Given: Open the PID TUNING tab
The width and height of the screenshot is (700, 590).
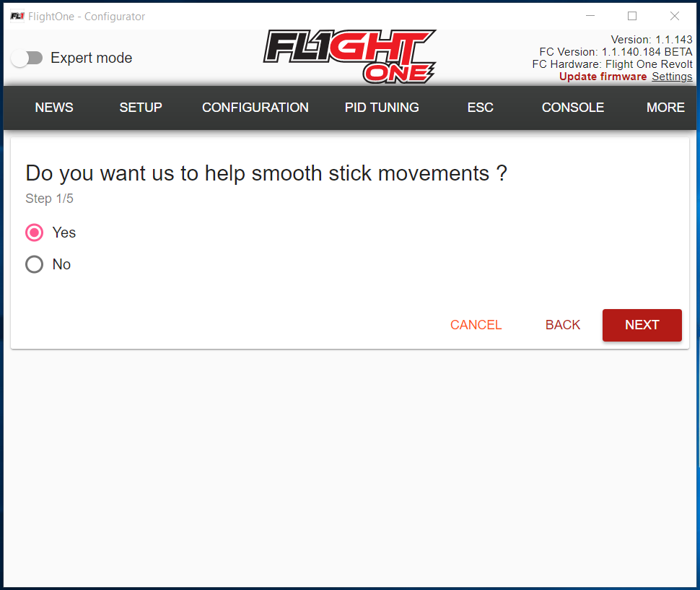Looking at the screenshot, I should point(382,108).
